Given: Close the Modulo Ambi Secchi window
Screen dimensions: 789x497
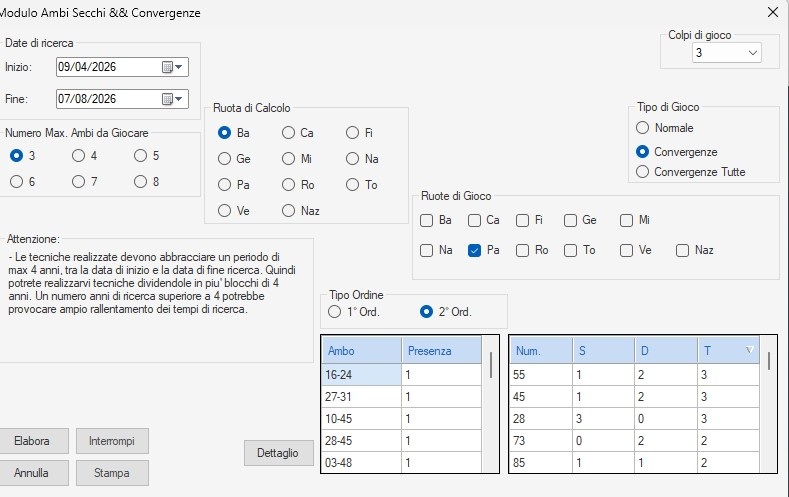Looking at the screenshot, I should point(773,13).
